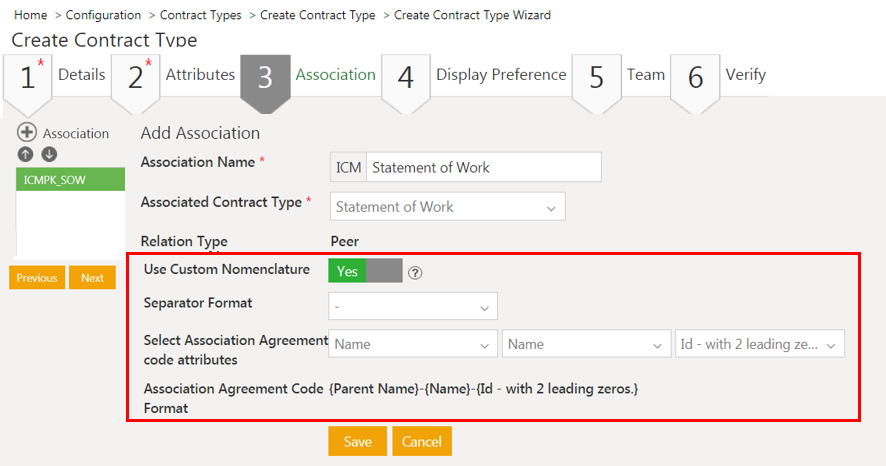Click the Save button

pyautogui.click(x=357, y=442)
